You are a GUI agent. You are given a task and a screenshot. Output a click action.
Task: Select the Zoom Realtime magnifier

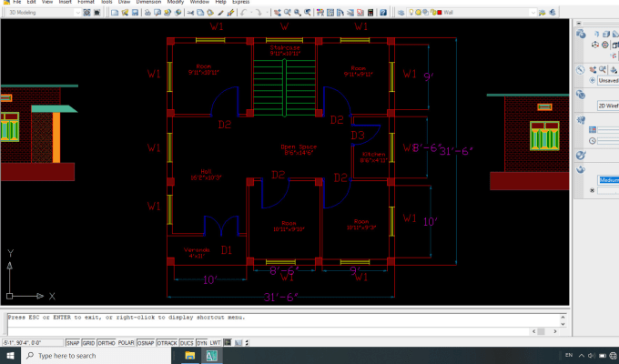pos(288,13)
